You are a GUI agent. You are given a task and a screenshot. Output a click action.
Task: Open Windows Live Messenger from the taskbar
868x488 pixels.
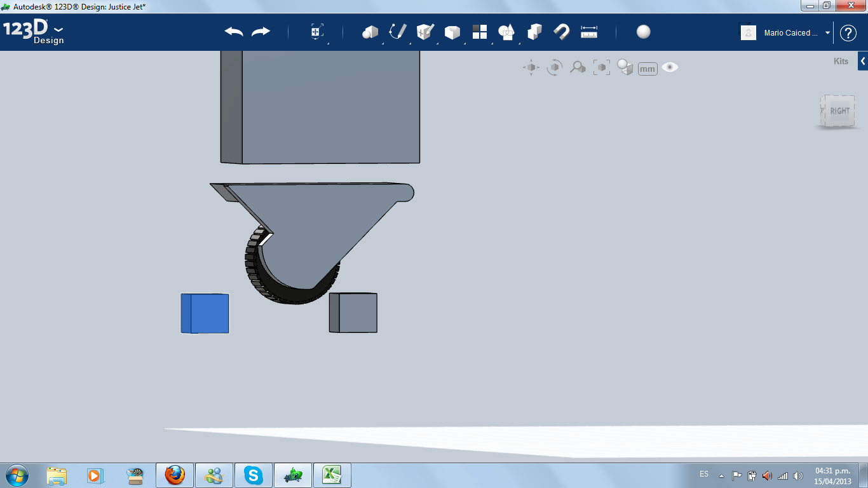click(x=214, y=475)
